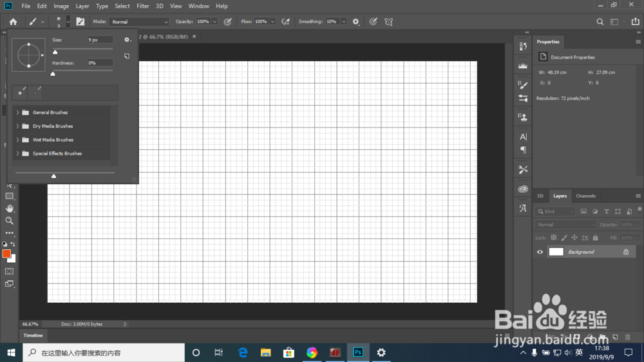This screenshot has height=362, width=644.
Task: Open the Layer menu
Action: click(x=82, y=6)
